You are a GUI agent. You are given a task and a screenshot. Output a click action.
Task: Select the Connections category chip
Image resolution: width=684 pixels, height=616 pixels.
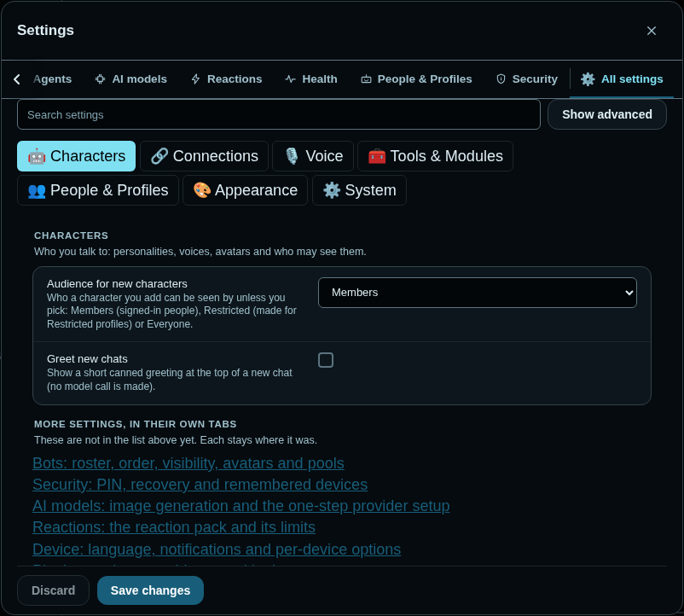(204, 156)
